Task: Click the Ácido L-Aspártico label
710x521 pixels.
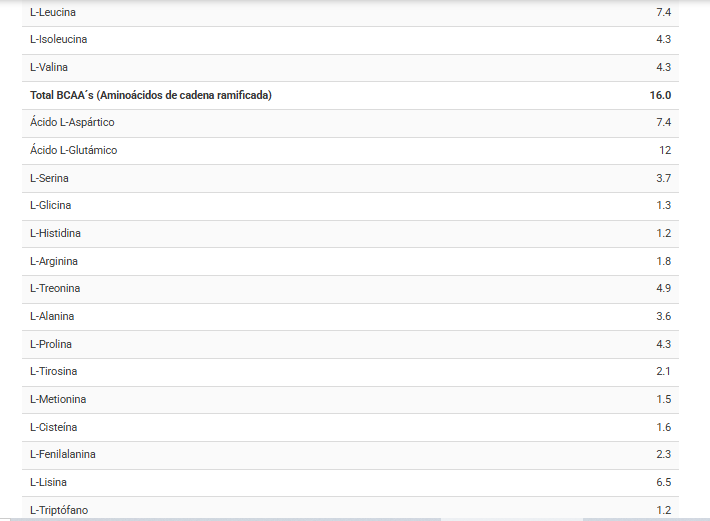Action: click(72, 122)
